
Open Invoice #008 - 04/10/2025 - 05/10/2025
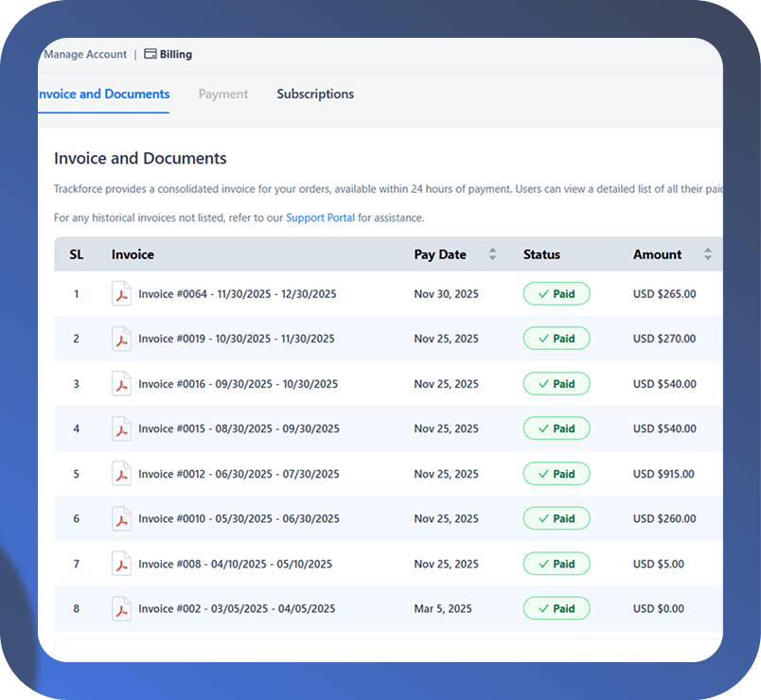click(x=235, y=564)
